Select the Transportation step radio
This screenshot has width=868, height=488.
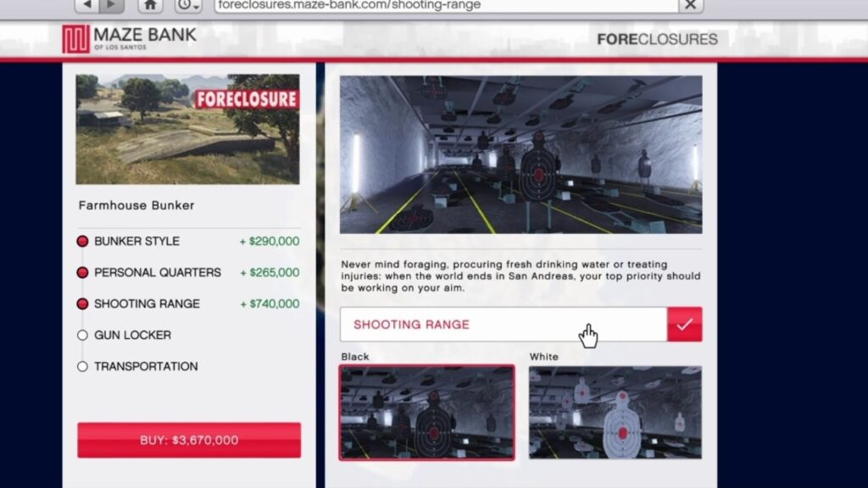click(x=82, y=366)
